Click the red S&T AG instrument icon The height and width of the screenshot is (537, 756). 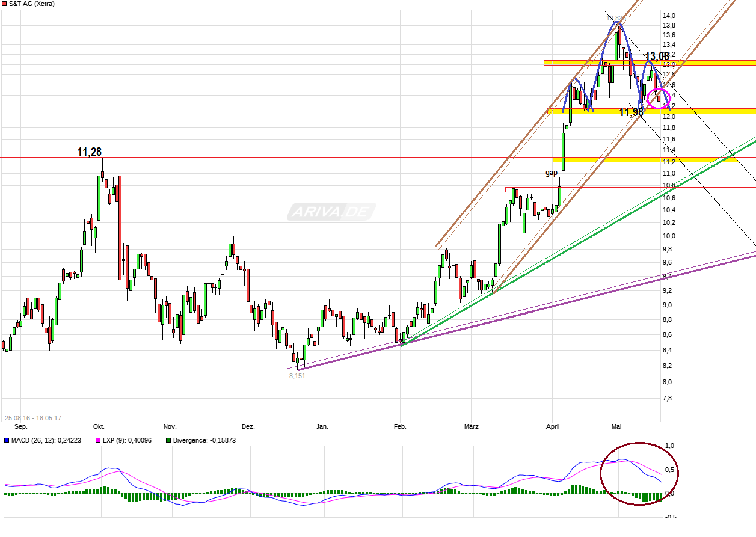[5, 3]
